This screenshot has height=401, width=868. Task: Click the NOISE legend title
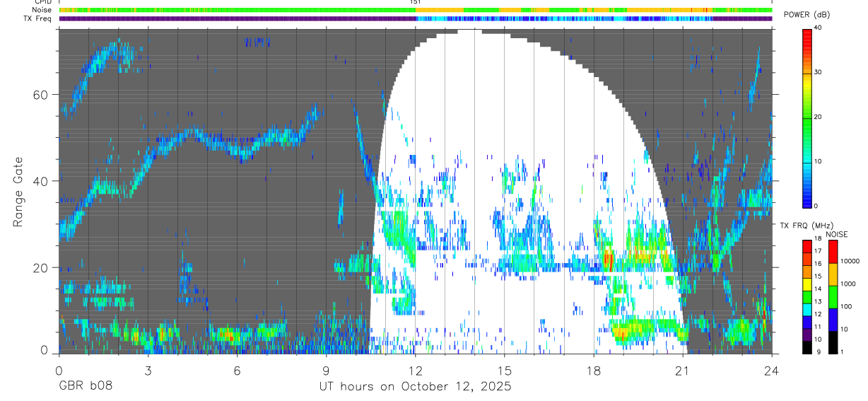[837, 234]
